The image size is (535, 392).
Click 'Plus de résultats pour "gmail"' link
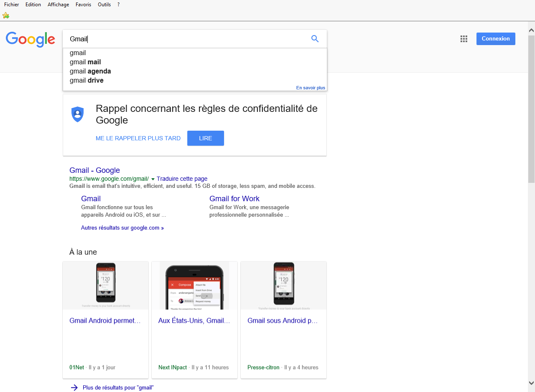coord(118,388)
